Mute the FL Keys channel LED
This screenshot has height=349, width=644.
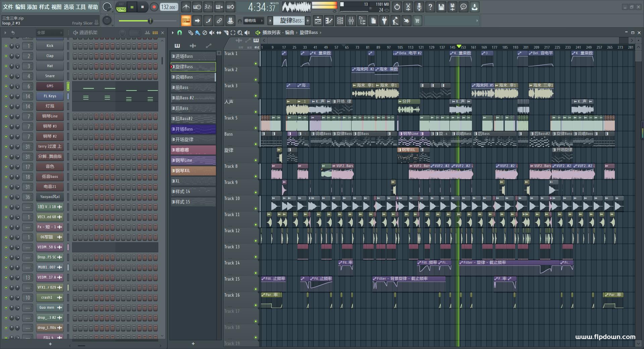[6, 96]
